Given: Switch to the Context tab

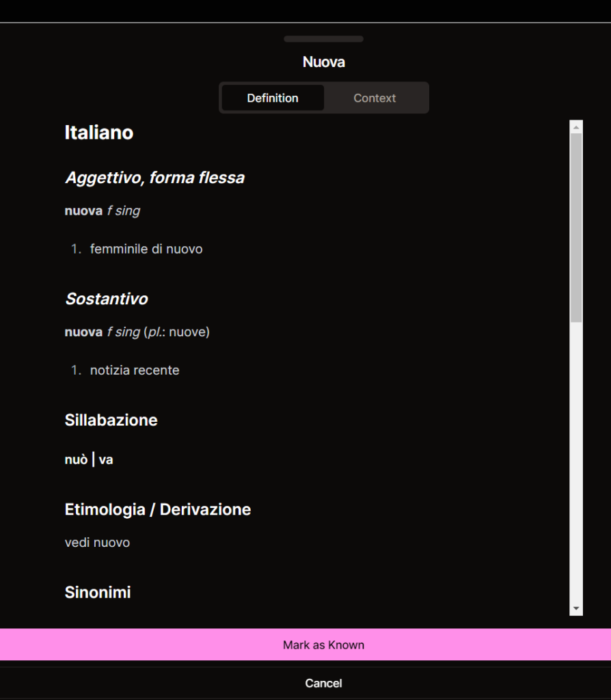Looking at the screenshot, I should (375, 98).
